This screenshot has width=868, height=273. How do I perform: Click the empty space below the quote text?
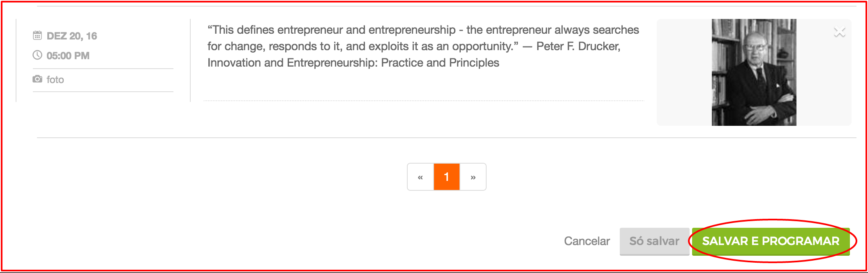coord(423,84)
